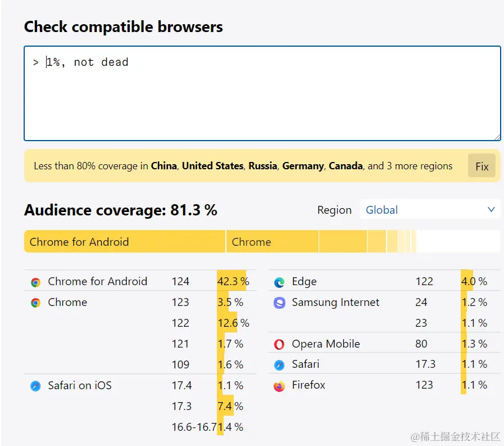Click iOS Safari version 16.6-16.7

pos(194,427)
